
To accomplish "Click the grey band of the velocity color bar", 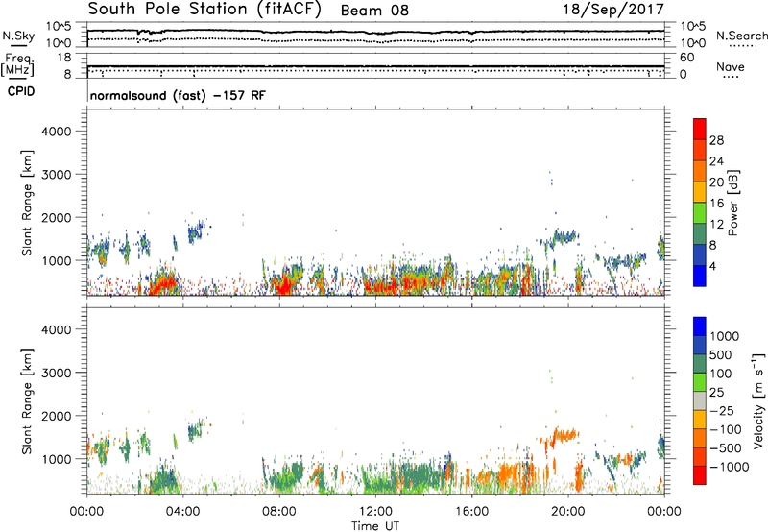I will 700,401.
